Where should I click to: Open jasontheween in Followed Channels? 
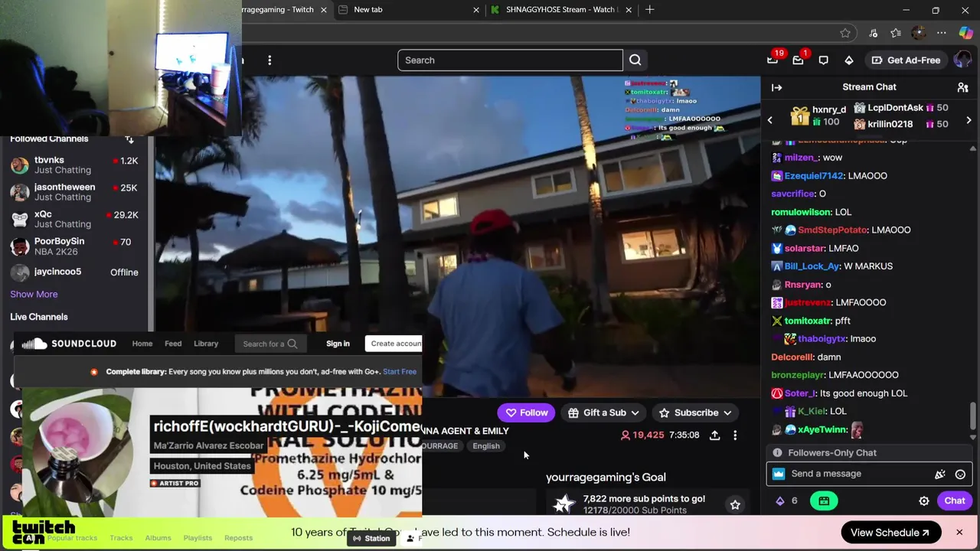pos(74,191)
